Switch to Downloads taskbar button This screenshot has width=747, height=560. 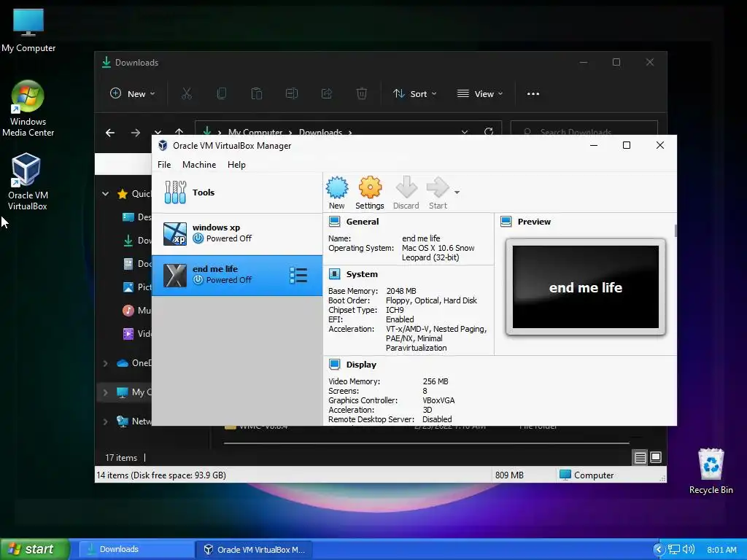click(x=136, y=550)
